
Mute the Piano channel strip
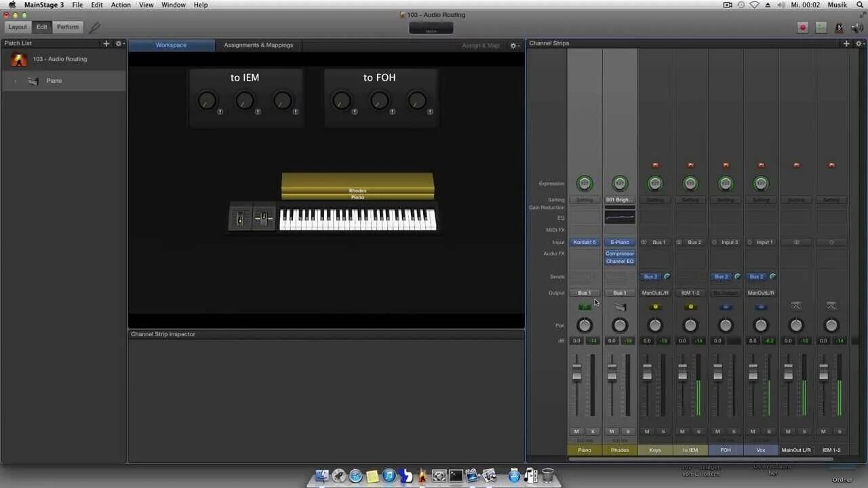[x=576, y=431]
